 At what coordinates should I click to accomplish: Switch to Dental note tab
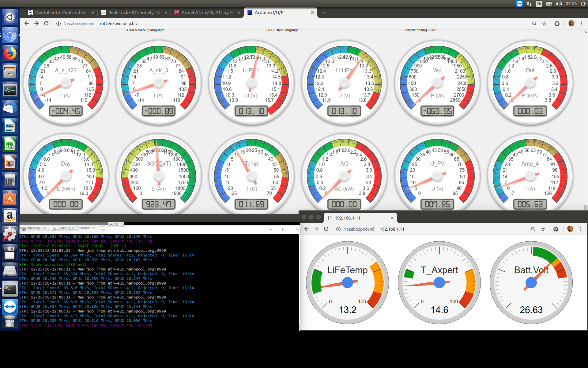click(x=61, y=13)
